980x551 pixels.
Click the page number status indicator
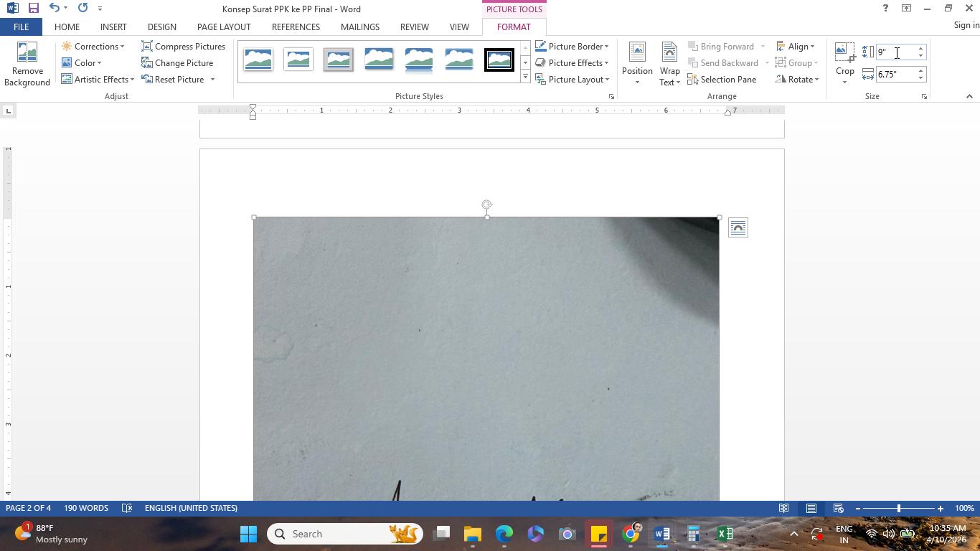[x=29, y=508]
